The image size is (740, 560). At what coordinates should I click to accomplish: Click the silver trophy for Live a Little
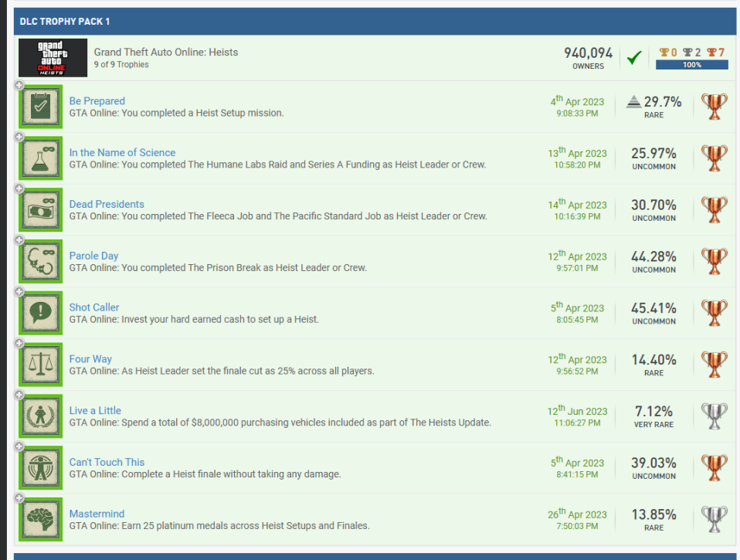pyautogui.click(x=714, y=417)
